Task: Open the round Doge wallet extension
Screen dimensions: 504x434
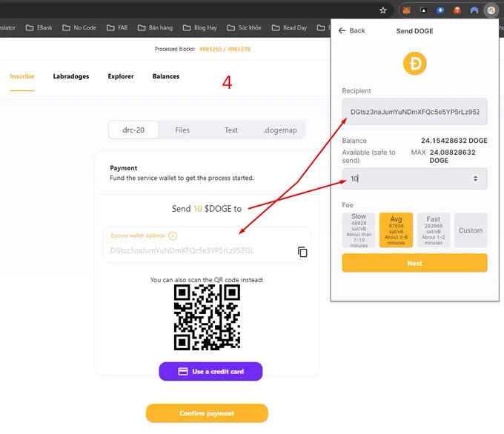Action: (x=491, y=10)
